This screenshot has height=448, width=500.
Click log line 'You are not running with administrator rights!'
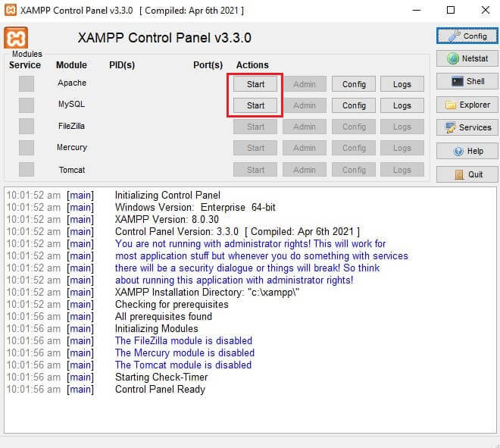click(x=213, y=244)
